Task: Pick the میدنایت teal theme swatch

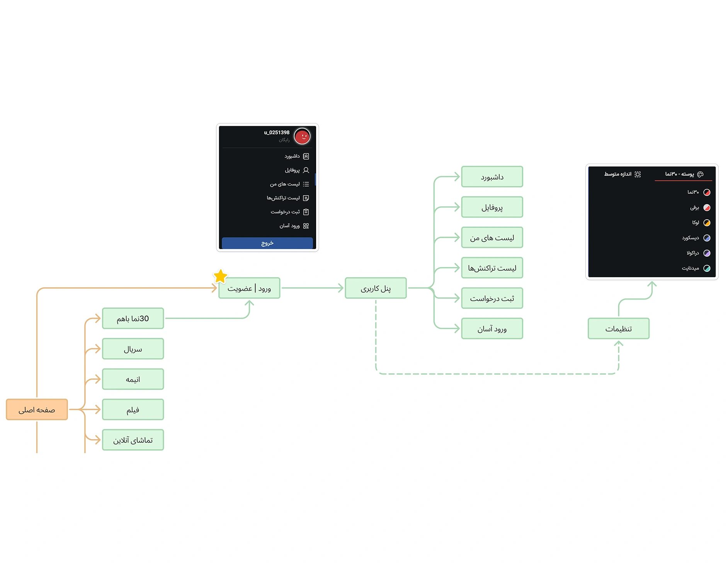Action: (x=707, y=268)
